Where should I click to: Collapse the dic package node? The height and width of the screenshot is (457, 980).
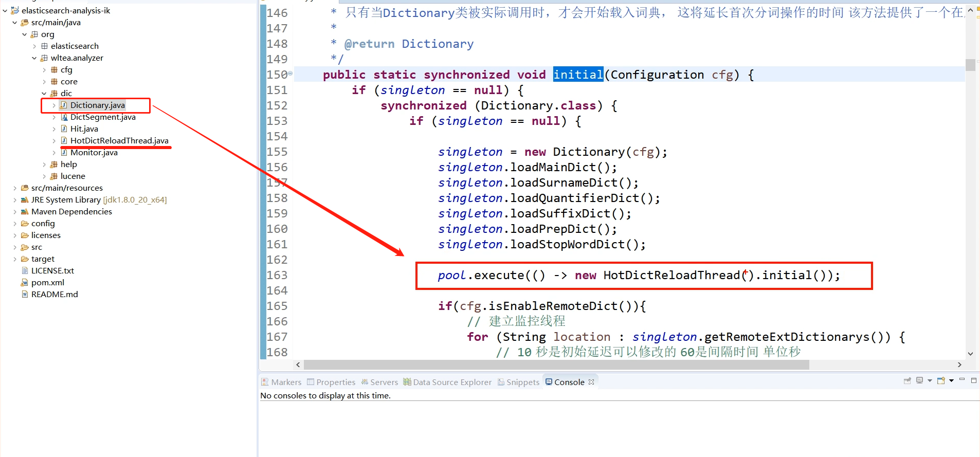(44, 93)
